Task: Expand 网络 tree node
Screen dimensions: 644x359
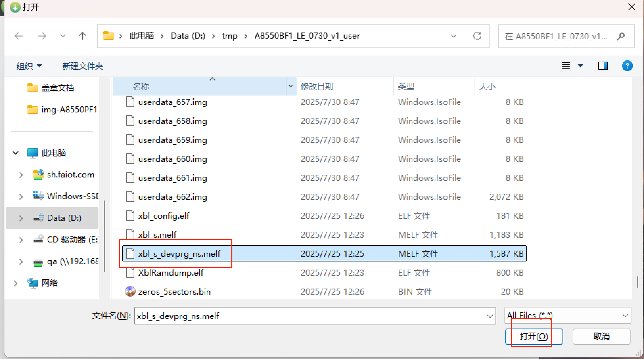Action: click(16, 283)
